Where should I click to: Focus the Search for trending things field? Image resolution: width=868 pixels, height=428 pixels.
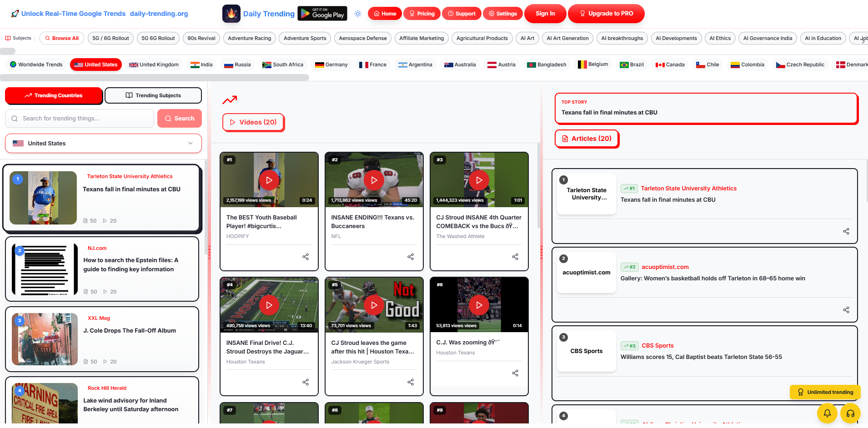pyautogui.click(x=80, y=119)
